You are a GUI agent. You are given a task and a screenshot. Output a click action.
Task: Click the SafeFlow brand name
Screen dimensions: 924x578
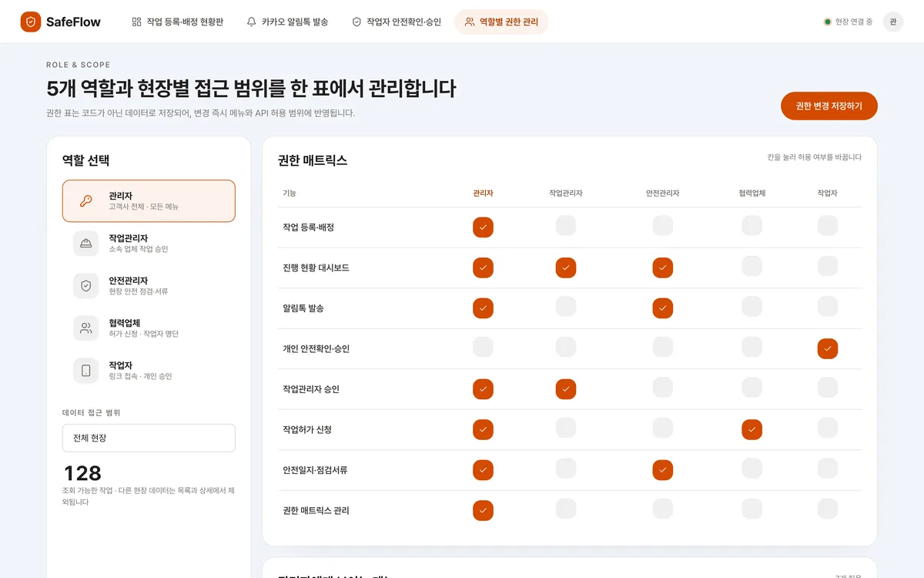[x=73, y=22]
